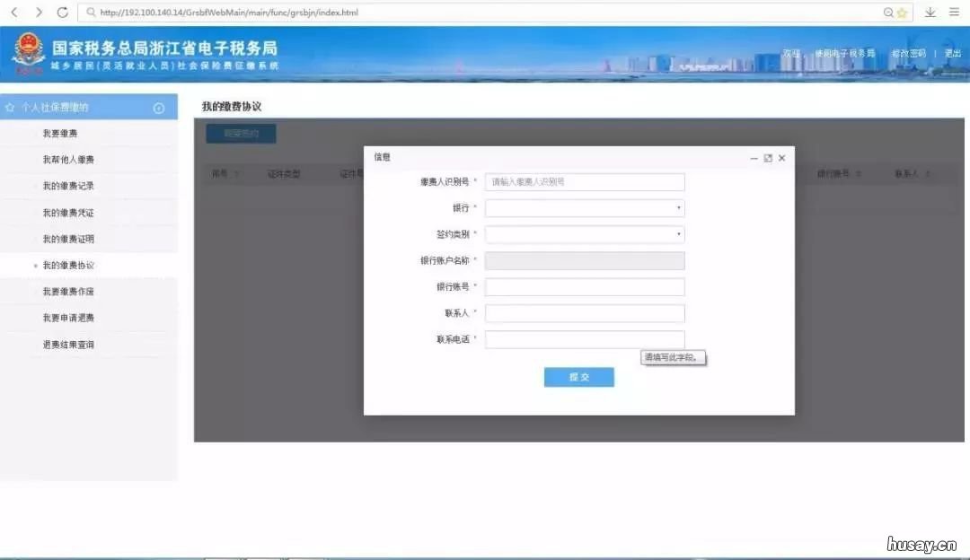The image size is (970, 560).
Task: Click the star icon beside 个人社保费缴纳
Action: pos(12,107)
